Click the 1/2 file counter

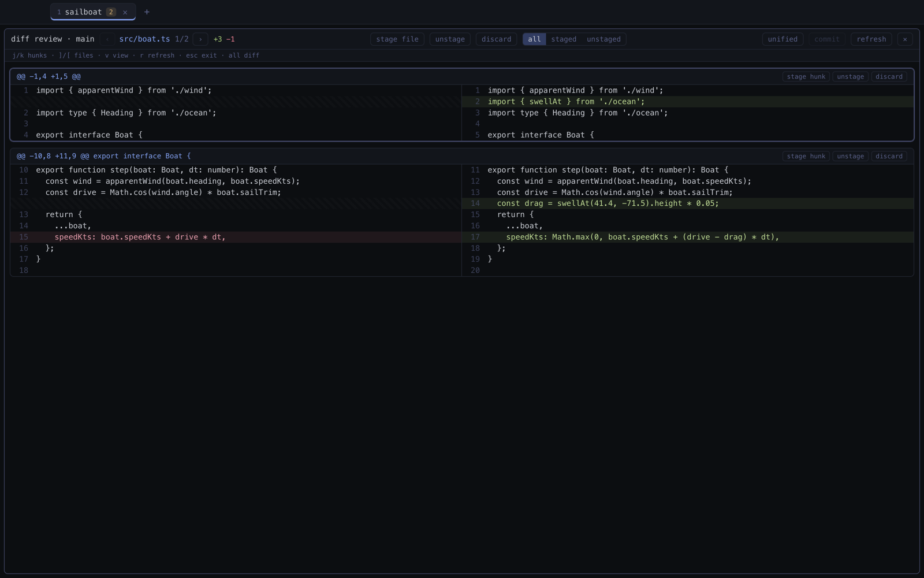coord(182,39)
